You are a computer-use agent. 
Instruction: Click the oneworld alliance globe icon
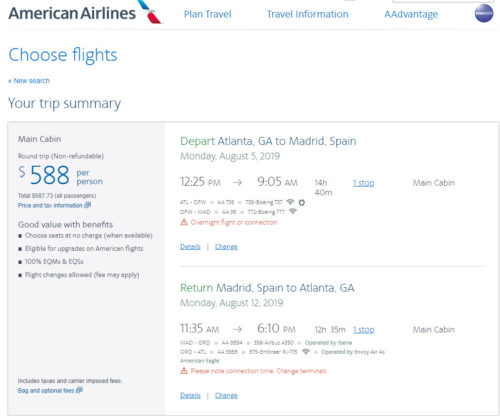484,14
